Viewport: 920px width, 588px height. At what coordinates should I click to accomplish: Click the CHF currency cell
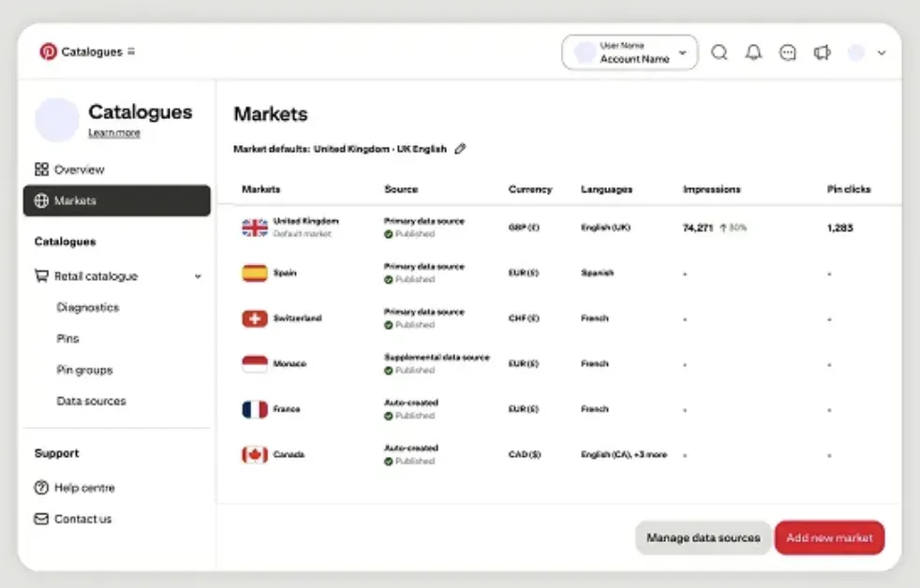[524, 318]
